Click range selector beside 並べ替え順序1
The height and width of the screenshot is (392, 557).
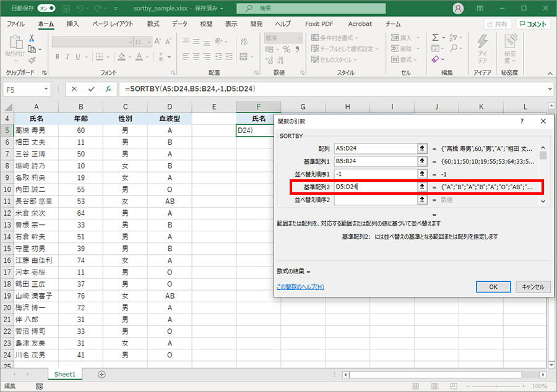[x=422, y=174]
